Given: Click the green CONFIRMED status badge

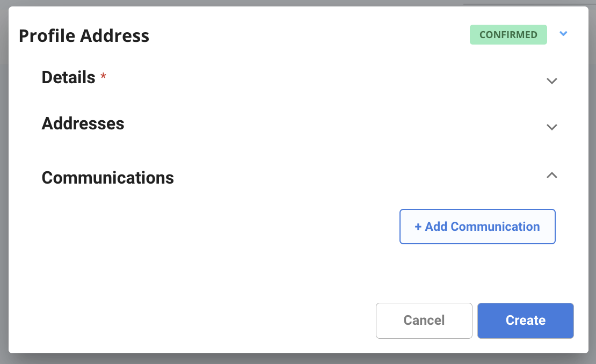Looking at the screenshot, I should coord(508,34).
